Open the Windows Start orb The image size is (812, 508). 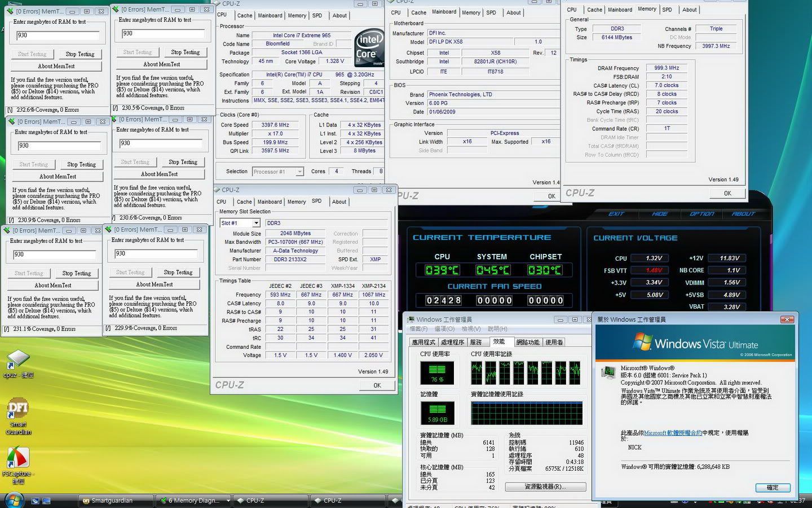(x=14, y=500)
